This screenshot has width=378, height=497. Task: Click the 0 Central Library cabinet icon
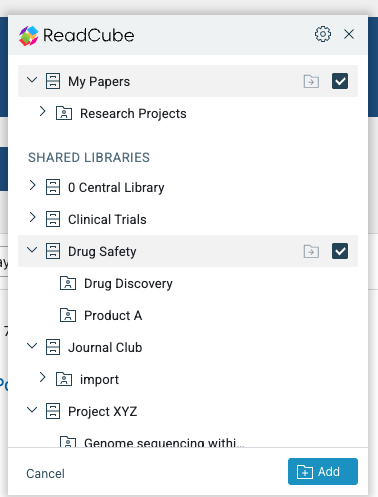(53, 187)
